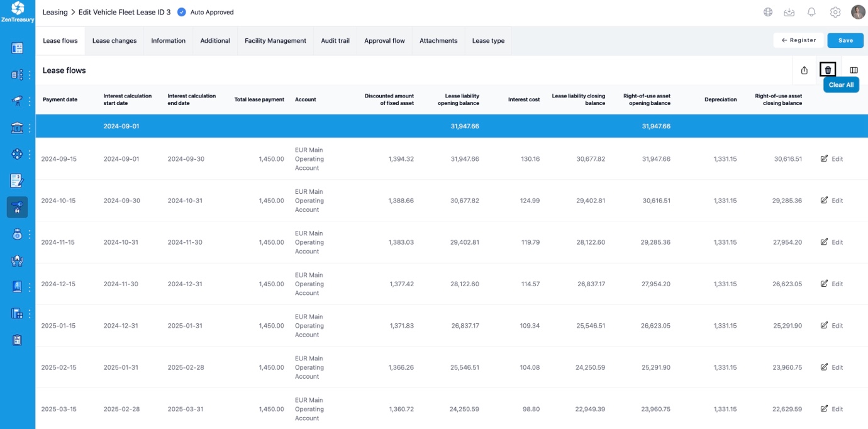The height and width of the screenshot is (429, 868).
Task: Open the four-arrows sidebar icon
Action: click(17, 154)
